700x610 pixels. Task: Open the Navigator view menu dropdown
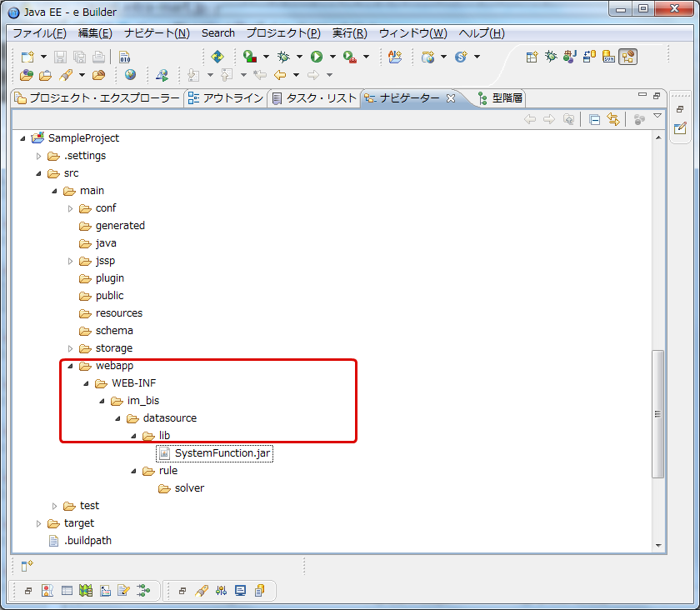[657, 117]
